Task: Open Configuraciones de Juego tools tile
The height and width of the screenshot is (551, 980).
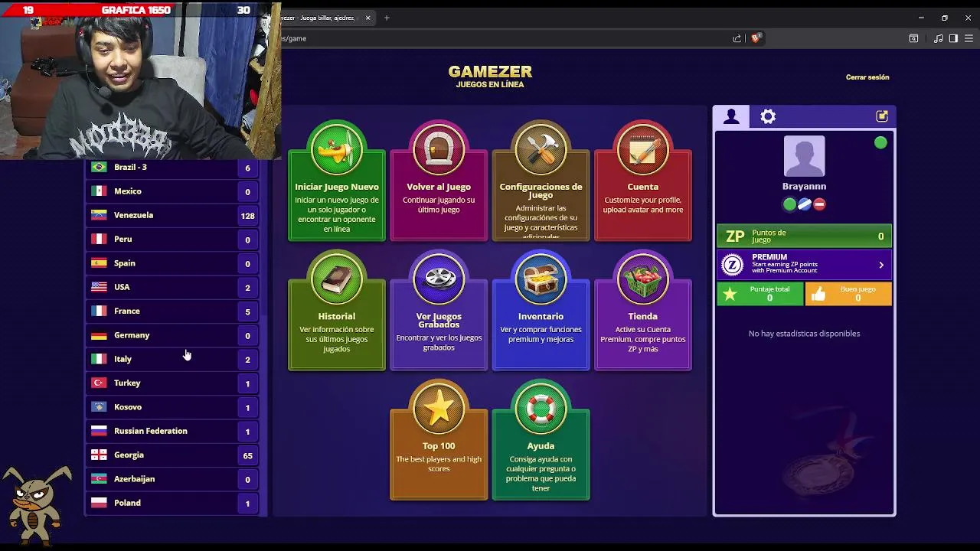Action: tap(541, 181)
